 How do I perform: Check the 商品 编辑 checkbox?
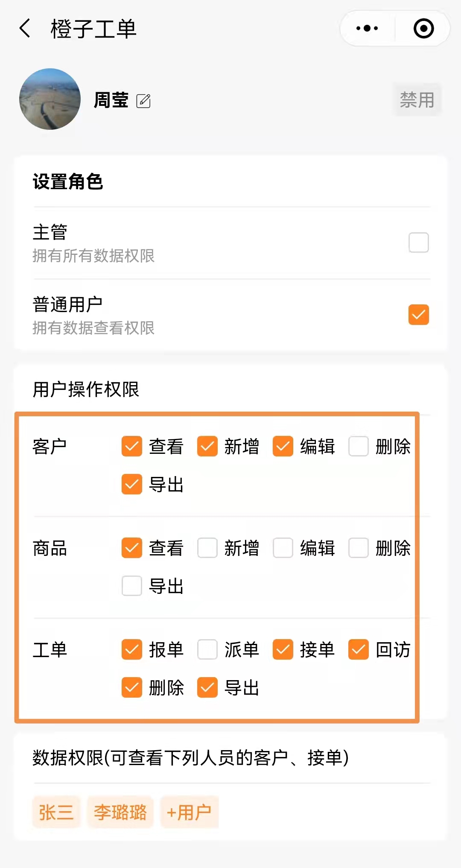pyautogui.click(x=283, y=548)
